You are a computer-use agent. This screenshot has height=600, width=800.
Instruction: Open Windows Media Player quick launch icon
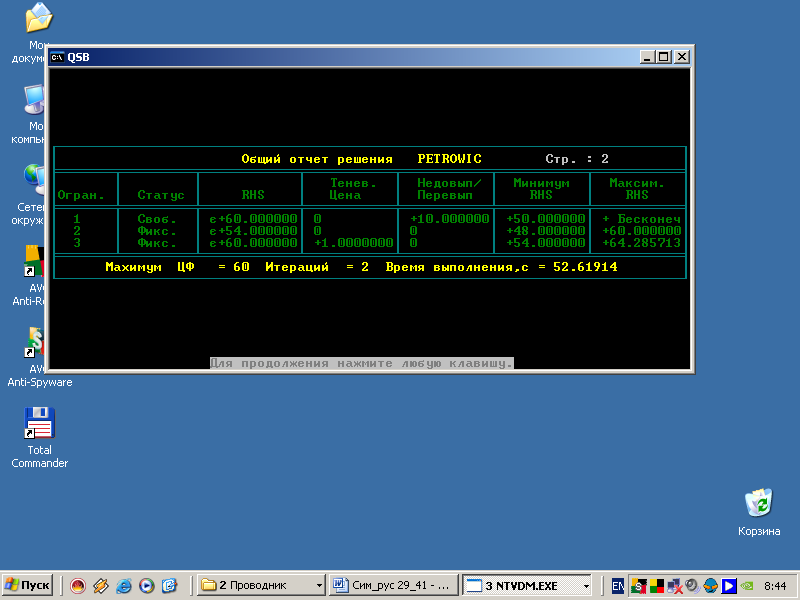pos(146,586)
